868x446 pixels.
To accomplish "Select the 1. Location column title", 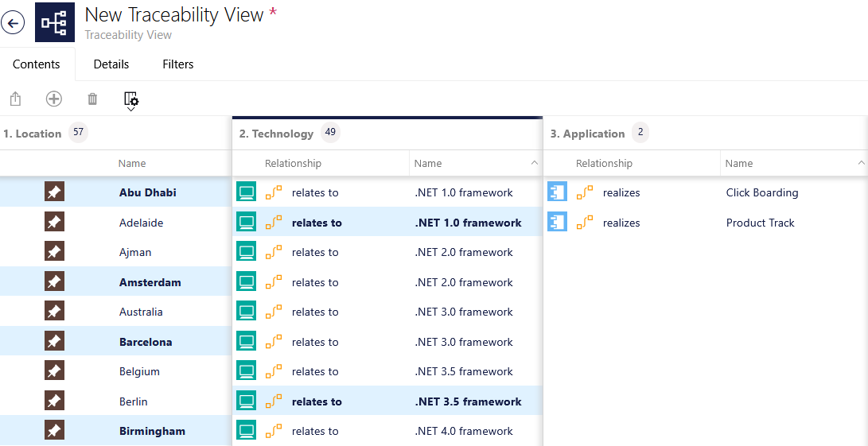I will tap(32, 134).
